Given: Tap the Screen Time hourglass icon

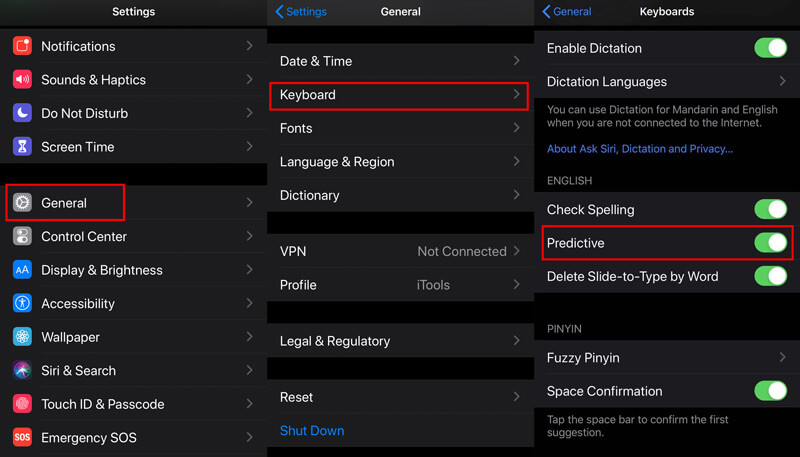Looking at the screenshot, I should tap(22, 147).
